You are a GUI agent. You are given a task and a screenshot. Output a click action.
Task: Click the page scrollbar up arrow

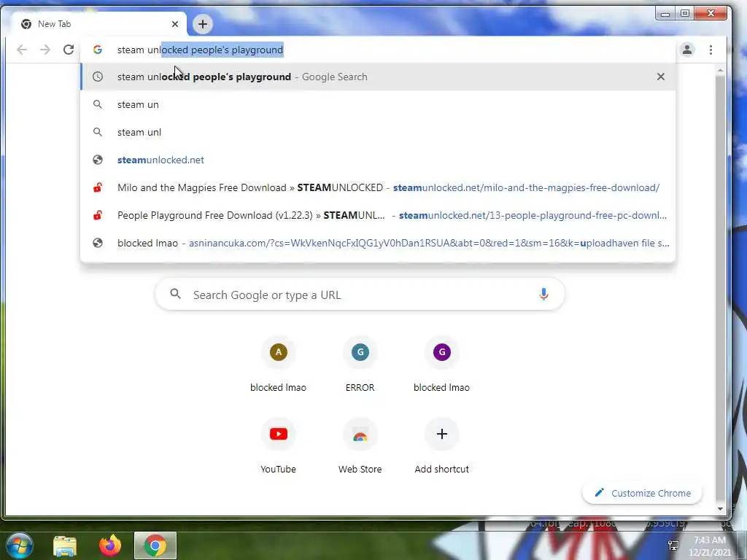(720, 71)
